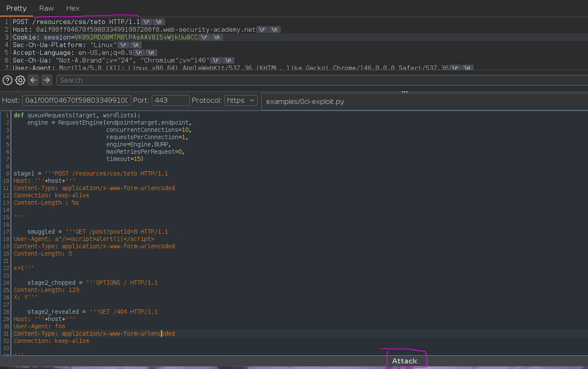Open the help question mark icon
Screen dimensions: 588x369
click(7, 80)
